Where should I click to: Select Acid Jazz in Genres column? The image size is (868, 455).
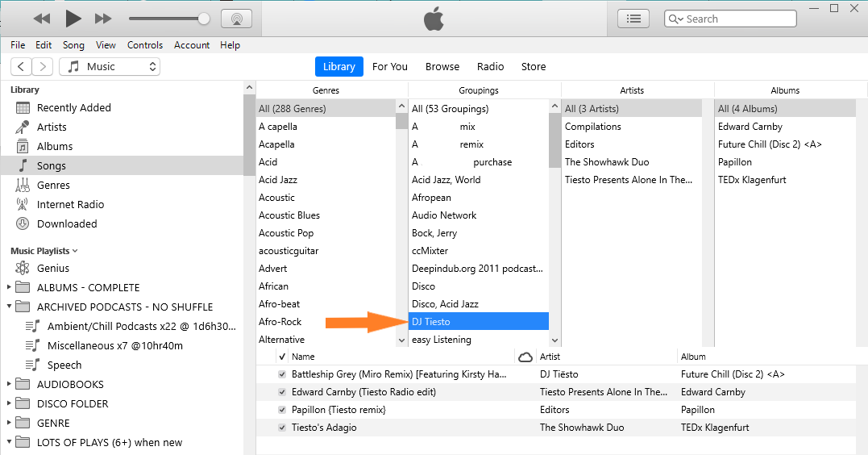(x=278, y=180)
